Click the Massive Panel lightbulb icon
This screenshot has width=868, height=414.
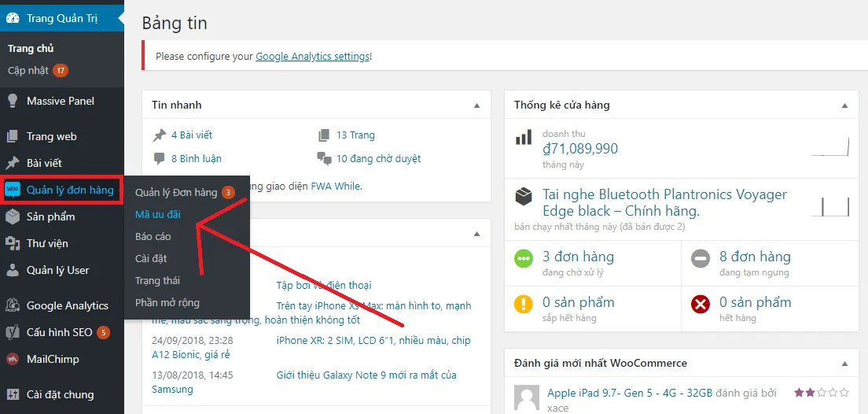point(12,101)
